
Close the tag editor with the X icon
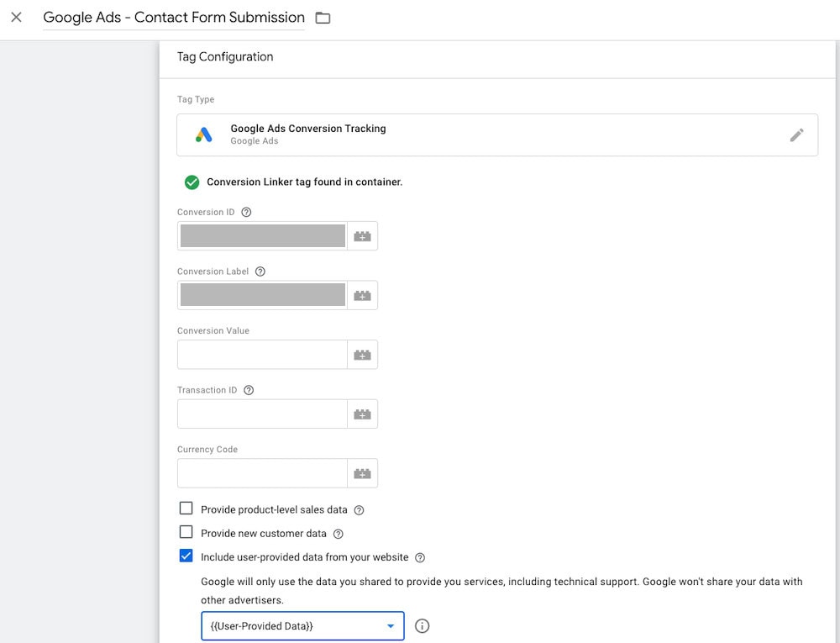[17, 17]
